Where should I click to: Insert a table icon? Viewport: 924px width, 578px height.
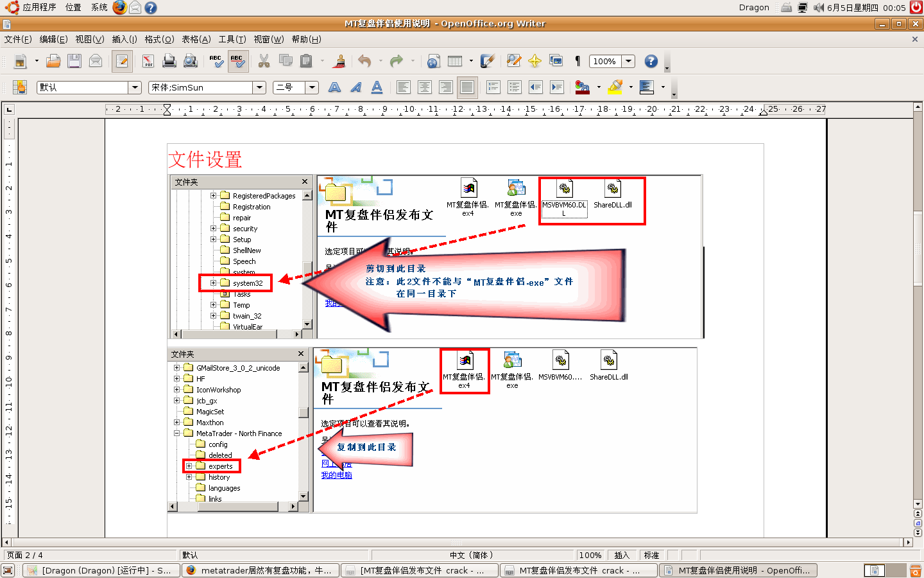pos(455,61)
